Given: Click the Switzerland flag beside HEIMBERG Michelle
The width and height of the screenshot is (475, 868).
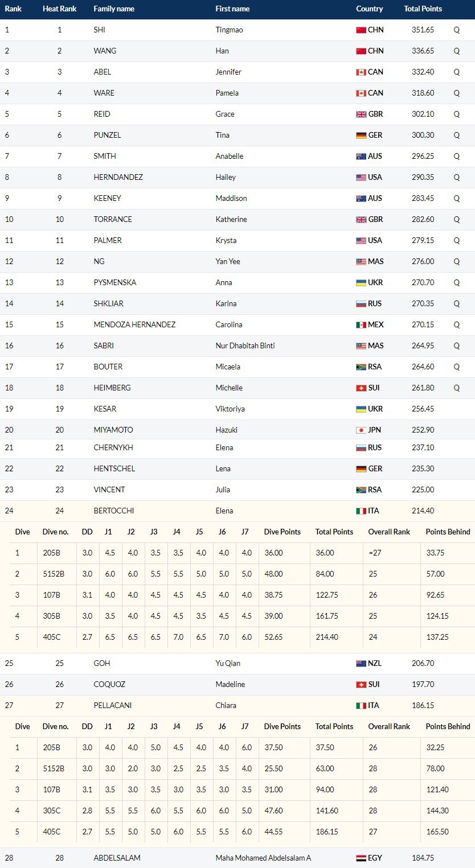Looking at the screenshot, I should coord(361,388).
